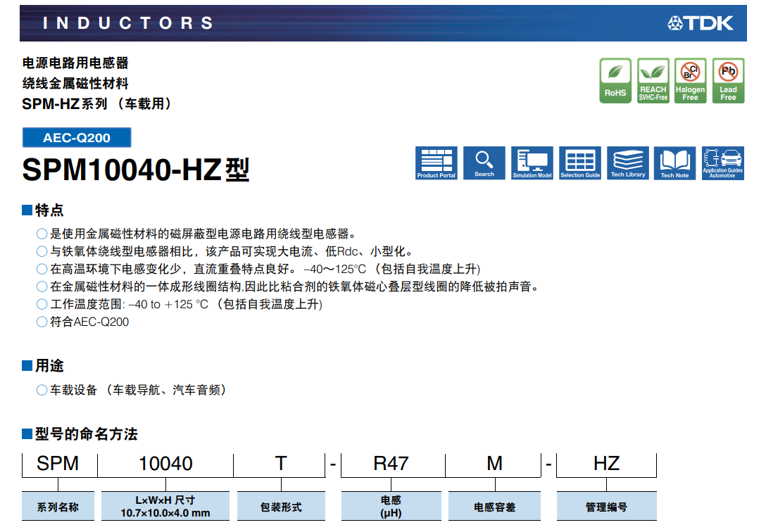Click the Search magnifier icon
This screenshot has width=766, height=532.
(x=484, y=163)
